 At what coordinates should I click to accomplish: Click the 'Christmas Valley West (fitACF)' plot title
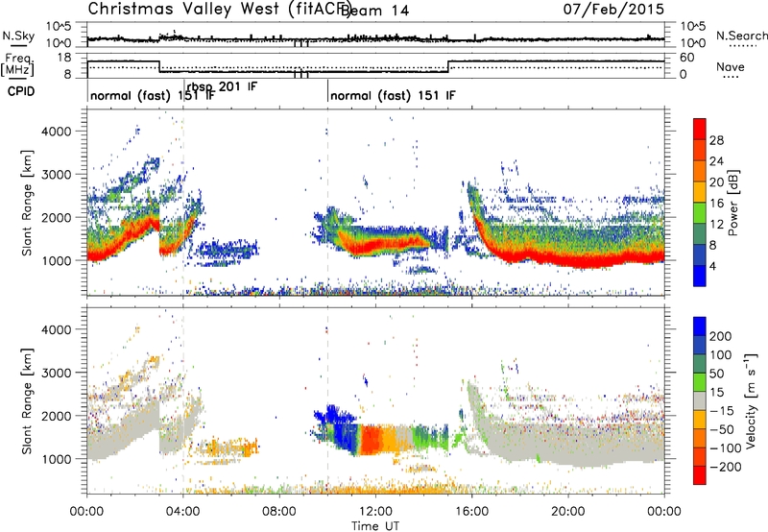click(219, 9)
